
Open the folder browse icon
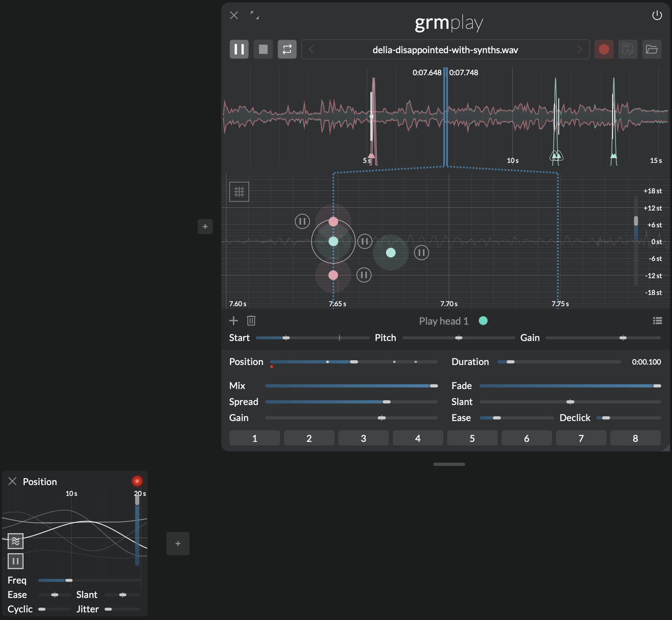pos(652,49)
